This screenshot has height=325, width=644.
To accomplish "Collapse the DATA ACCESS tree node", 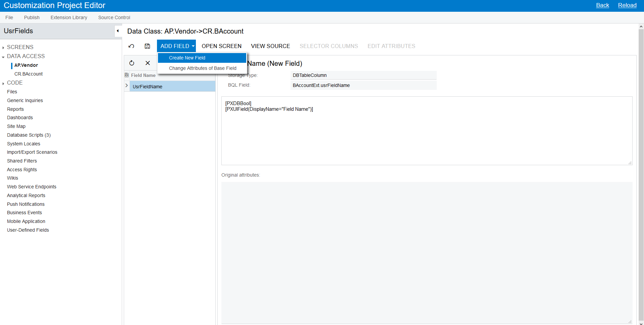I will [x=3, y=57].
